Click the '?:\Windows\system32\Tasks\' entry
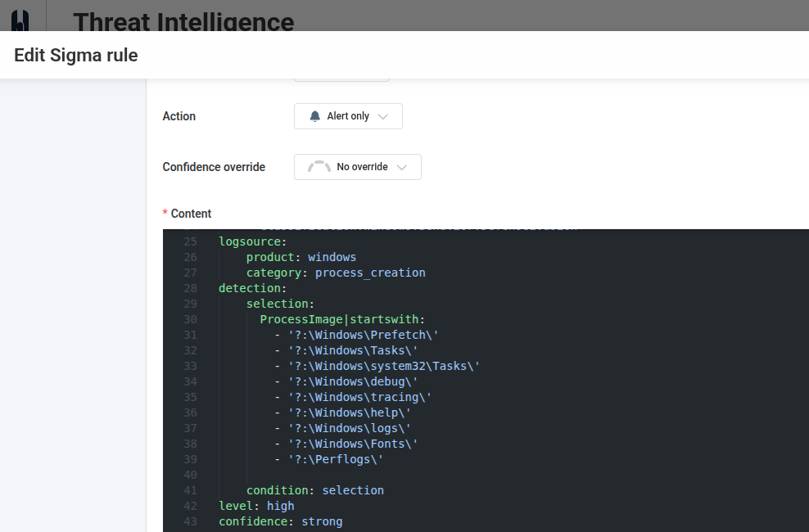Image resolution: width=809 pixels, height=532 pixels. pyautogui.click(x=384, y=366)
